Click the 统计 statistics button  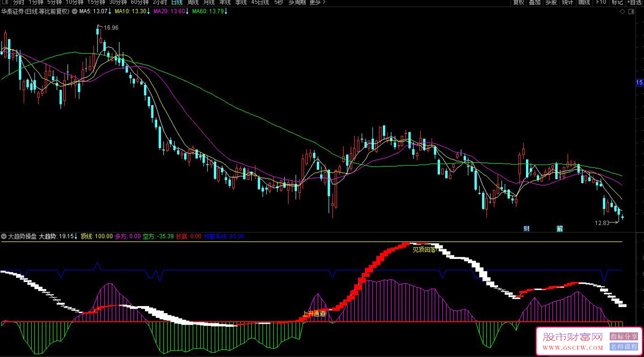pos(568,2)
